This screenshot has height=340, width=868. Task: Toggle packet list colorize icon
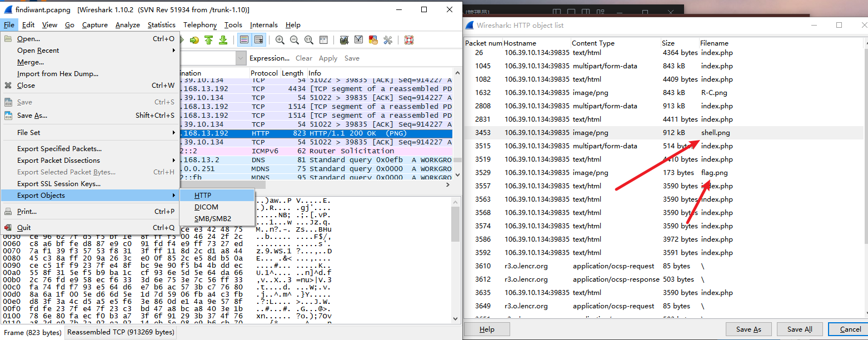[x=244, y=40]
